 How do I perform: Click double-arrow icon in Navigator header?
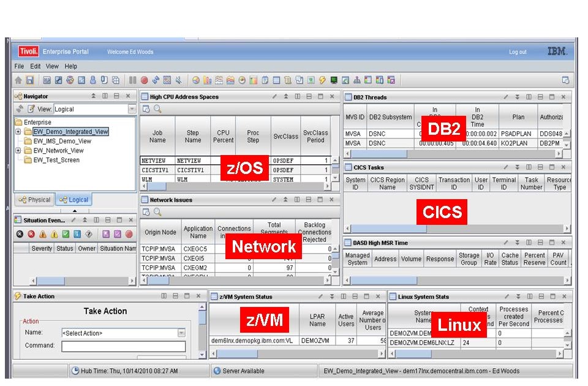click(93, 96)
